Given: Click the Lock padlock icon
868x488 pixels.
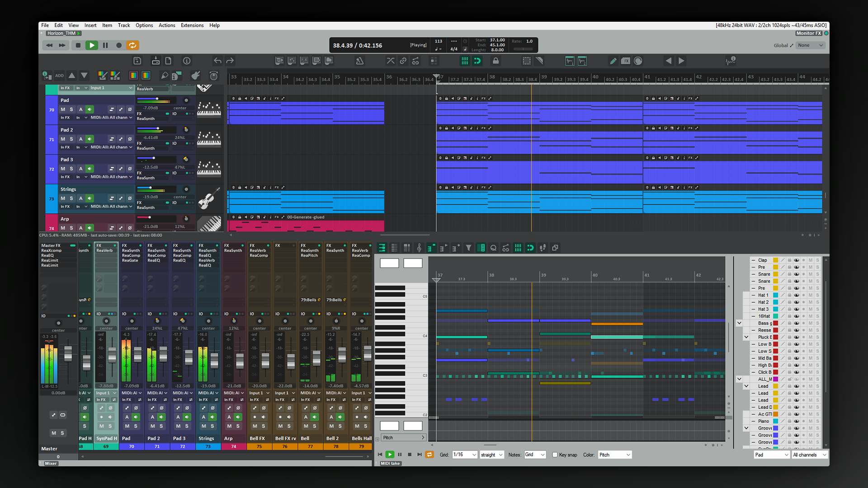Looking at the screenshot, I should [x=495, y=61].
